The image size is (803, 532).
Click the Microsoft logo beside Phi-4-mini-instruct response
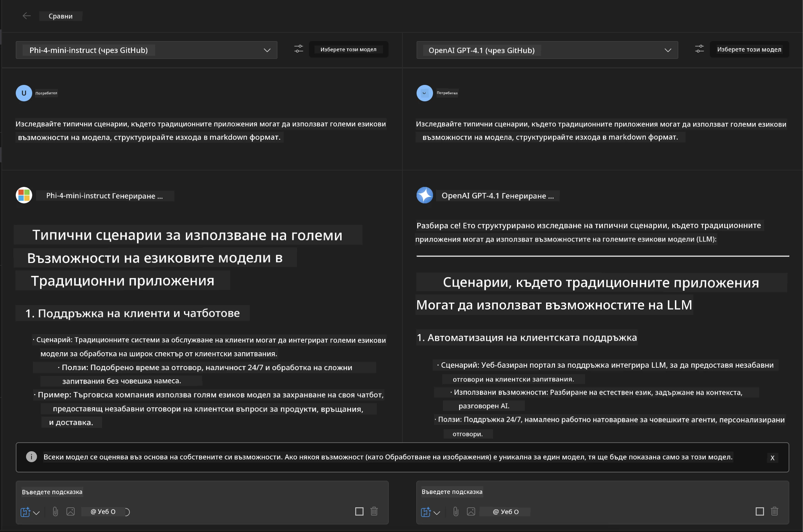tap(24, 195)
